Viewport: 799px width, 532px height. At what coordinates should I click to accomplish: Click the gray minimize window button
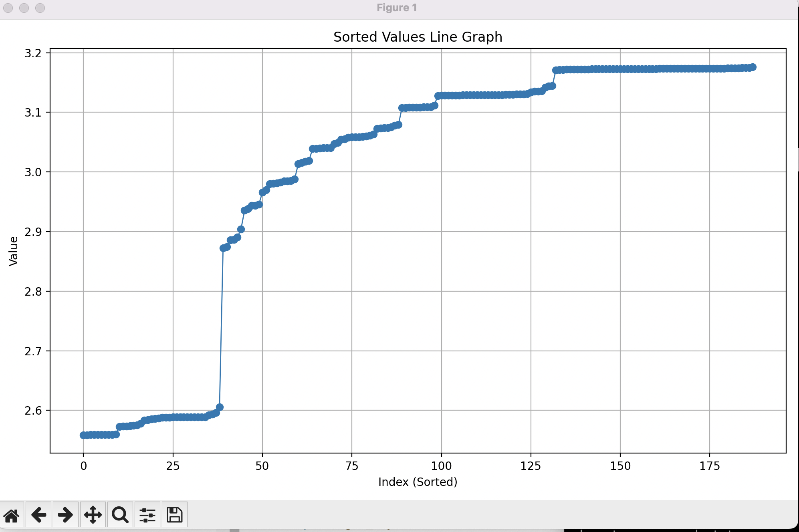(x=24, y=8)
